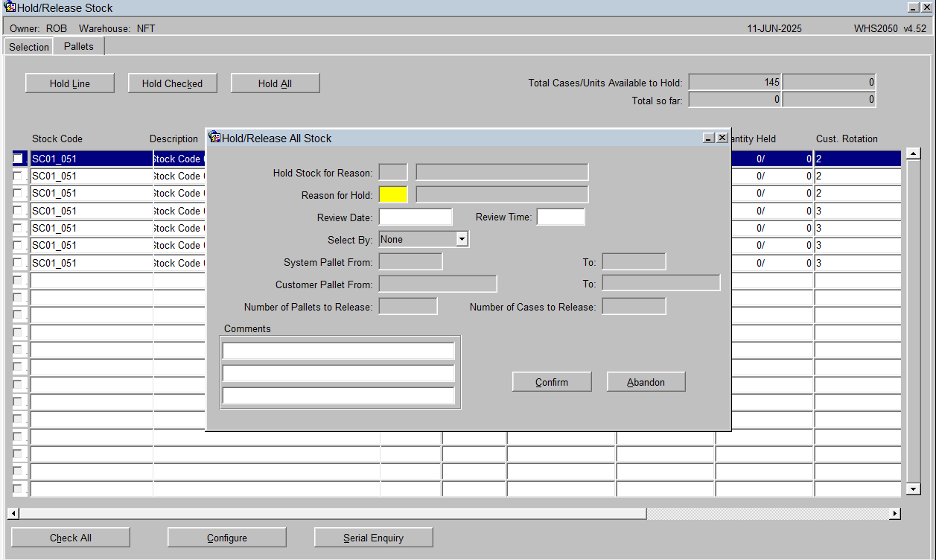Abandon the Hold/Release All Stock dialog
The width and height of the screenshot is (936, 560).
click(x=646, y=382)
